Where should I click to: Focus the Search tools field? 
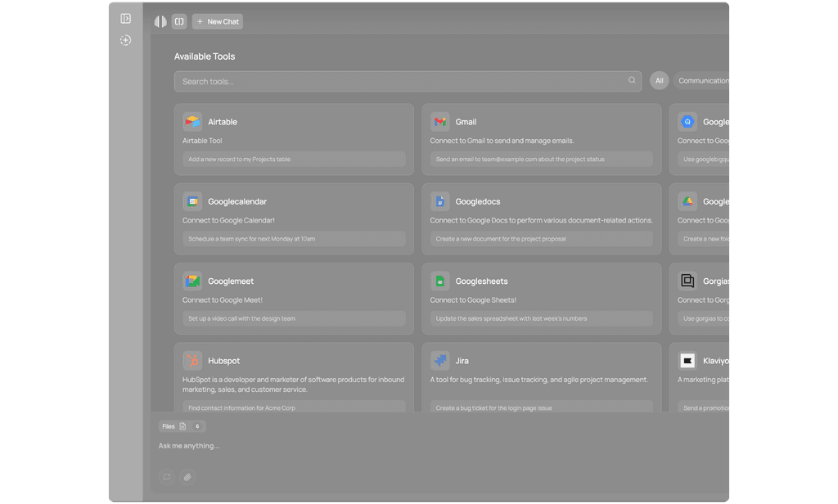408,81
